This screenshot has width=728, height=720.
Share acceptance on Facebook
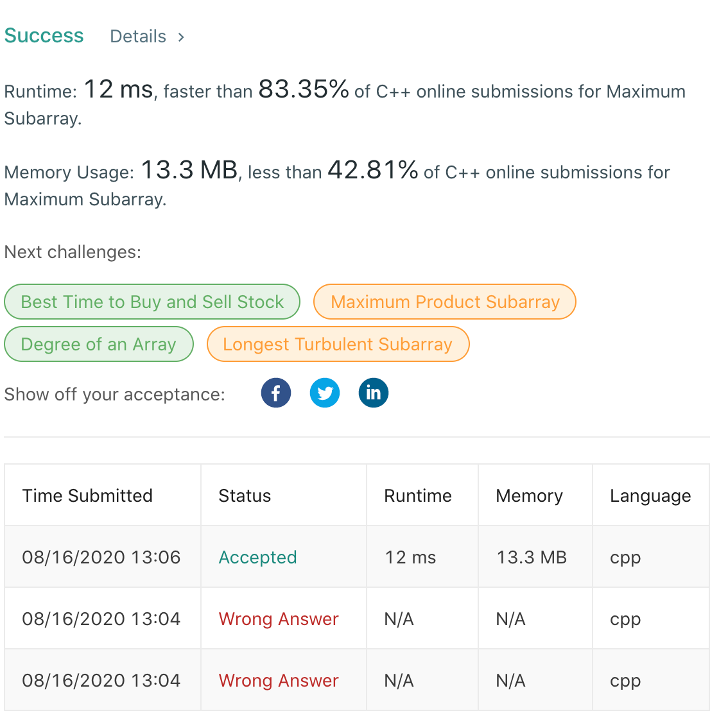[275, 392]
